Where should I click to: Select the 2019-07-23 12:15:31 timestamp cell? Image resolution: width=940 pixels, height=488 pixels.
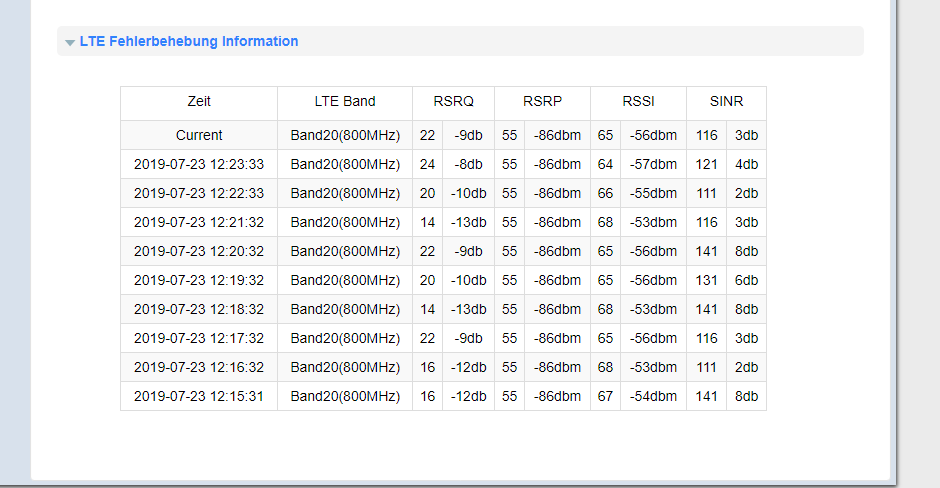pyautogui.click(x=199, y=396)
